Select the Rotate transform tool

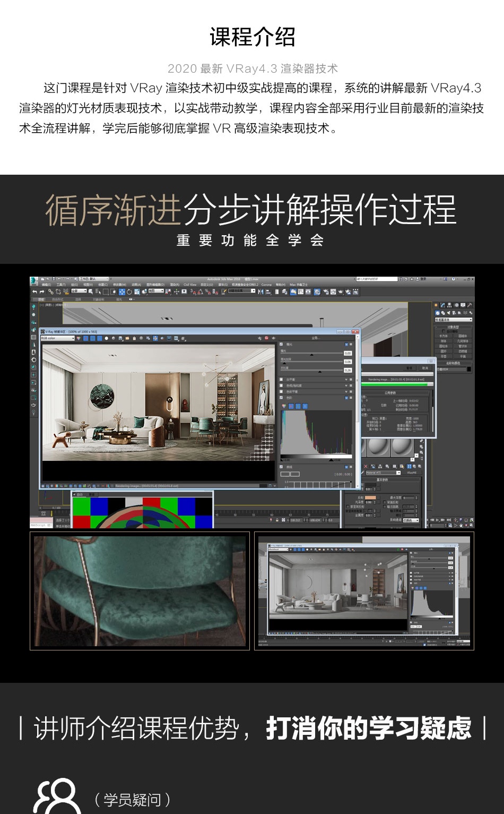129,292
